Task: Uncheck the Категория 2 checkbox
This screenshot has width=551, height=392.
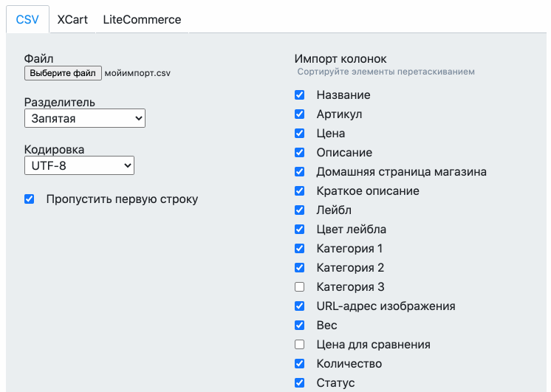Action: coord(299,268)
